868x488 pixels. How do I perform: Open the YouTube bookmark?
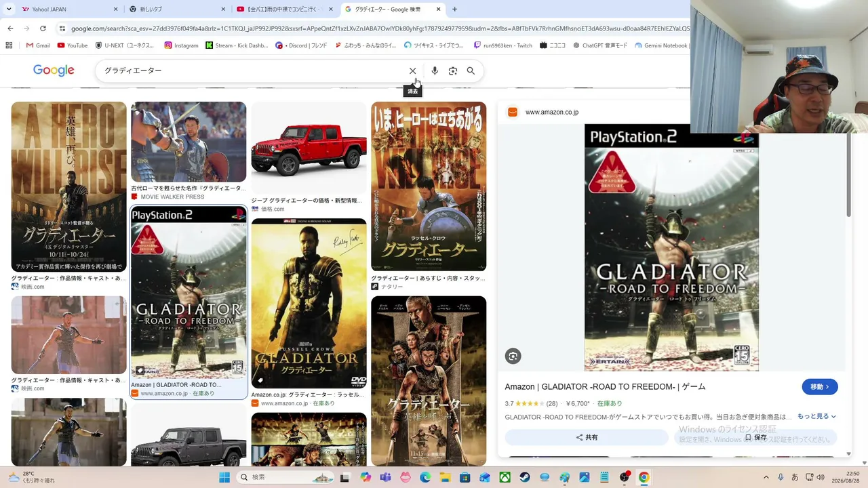[x=73, y=45]
